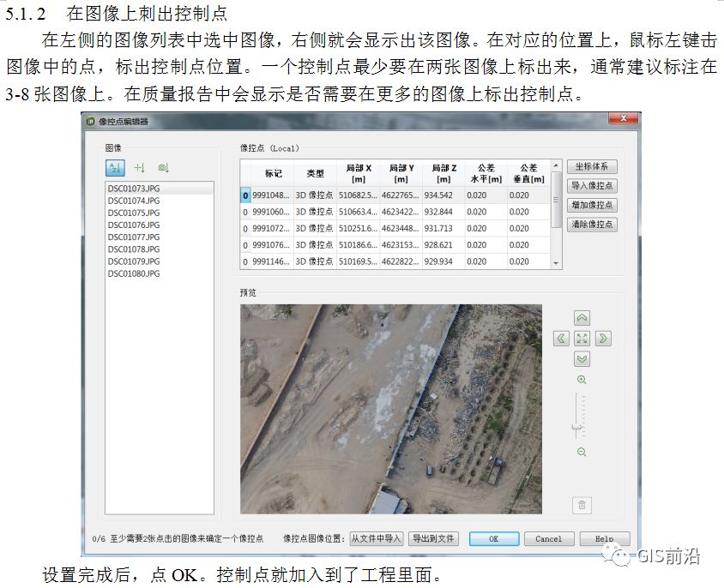The height and width of the screenshot is (588, 724).
Task: Click the sort-by-marks plus-arrow icon
Action: [x=139, y=168]
